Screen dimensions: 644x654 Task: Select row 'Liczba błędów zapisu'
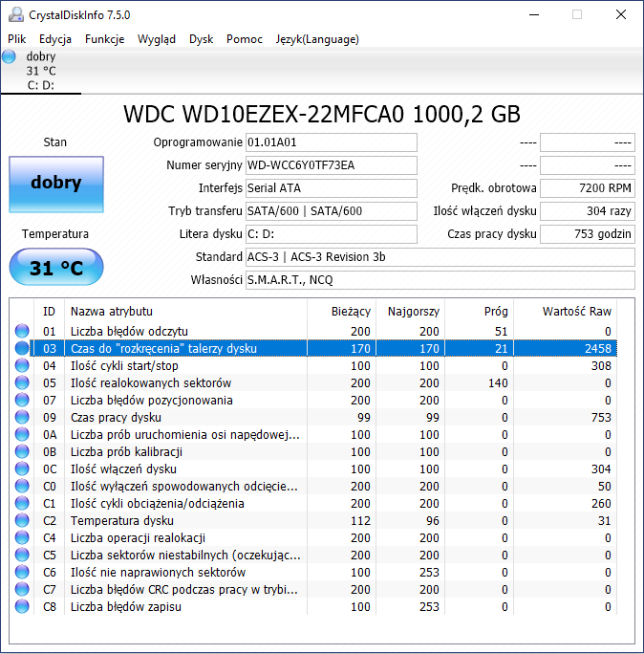coord(313,606)
